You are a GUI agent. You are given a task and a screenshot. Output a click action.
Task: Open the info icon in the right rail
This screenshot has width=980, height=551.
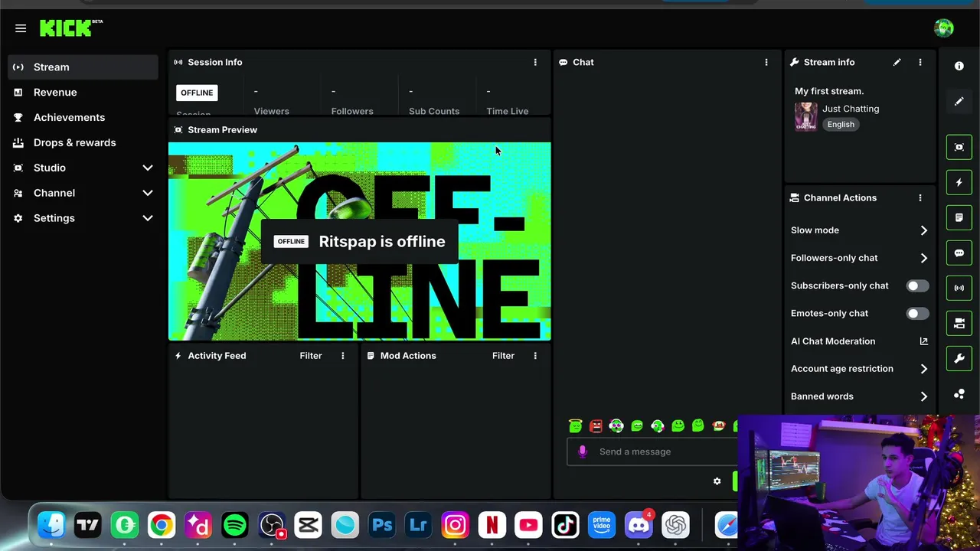[959, 66]
